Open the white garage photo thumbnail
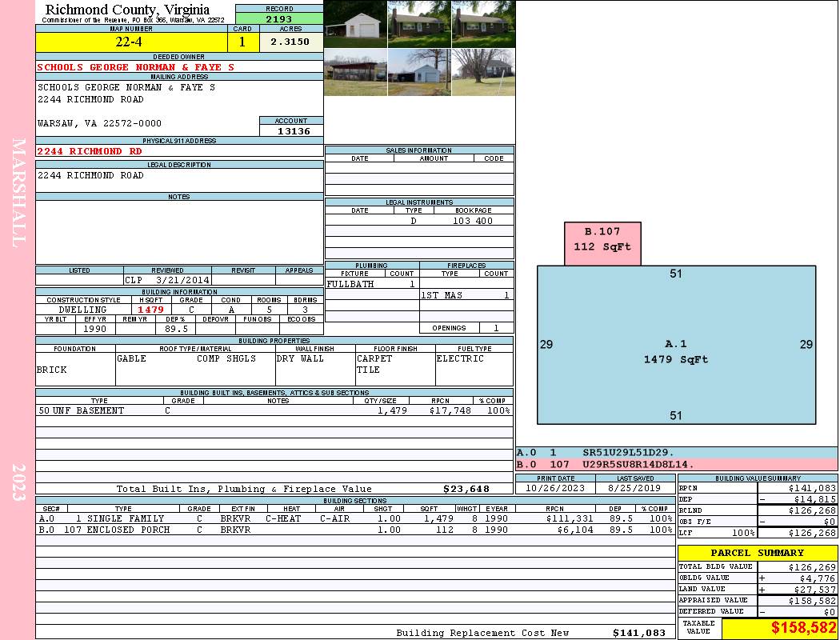Image resolution: width=840 pixels, height=640 pixels. pos(355,24)
